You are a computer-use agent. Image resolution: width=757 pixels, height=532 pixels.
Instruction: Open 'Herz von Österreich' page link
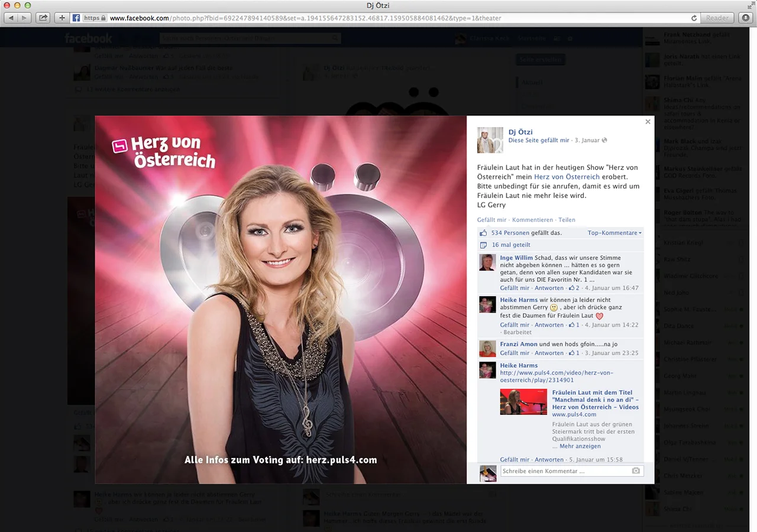coord(567,177)
